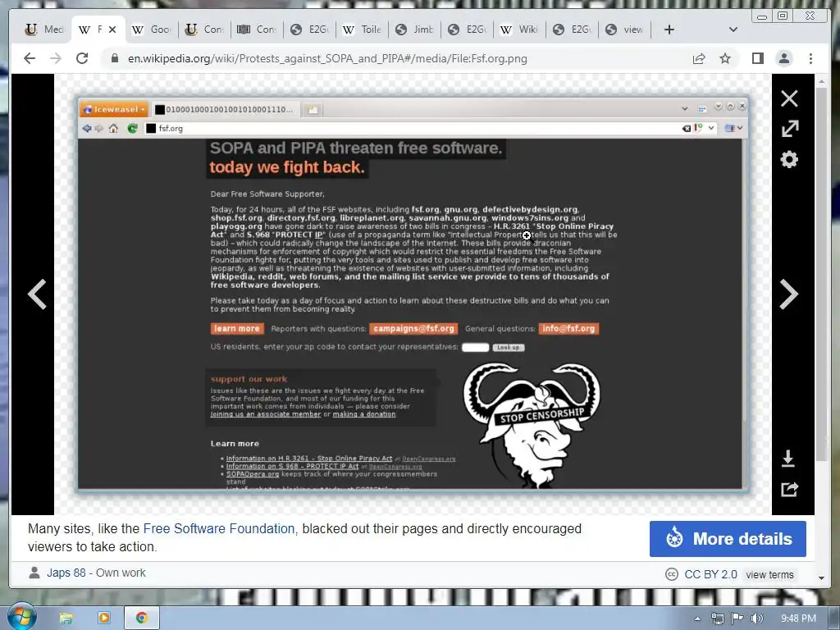Switch to the first Med tab
This screenshot has height=630, width=840.
point(46,30)
